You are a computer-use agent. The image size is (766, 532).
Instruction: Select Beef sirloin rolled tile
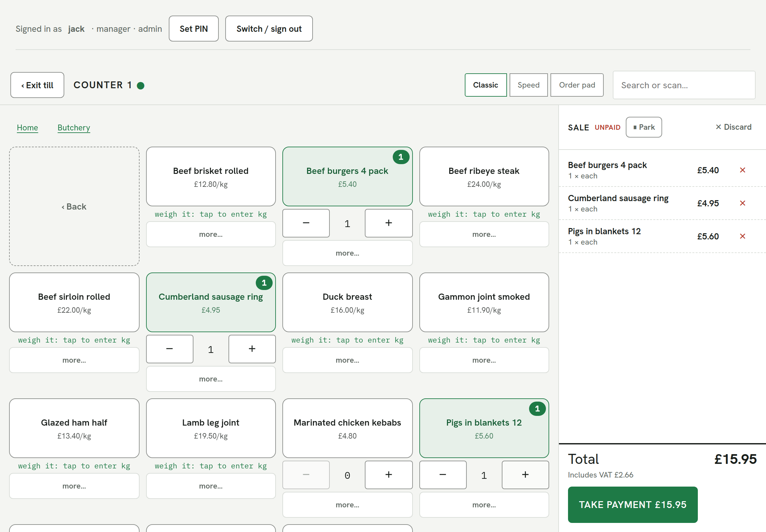(74, 302)
